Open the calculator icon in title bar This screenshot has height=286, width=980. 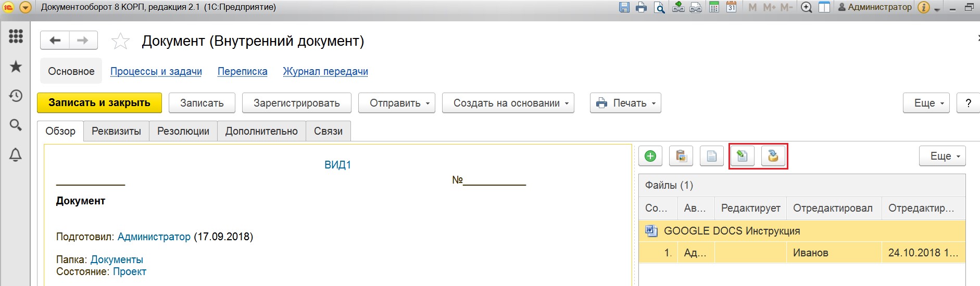pyautogui.click(x=714, y=7)
